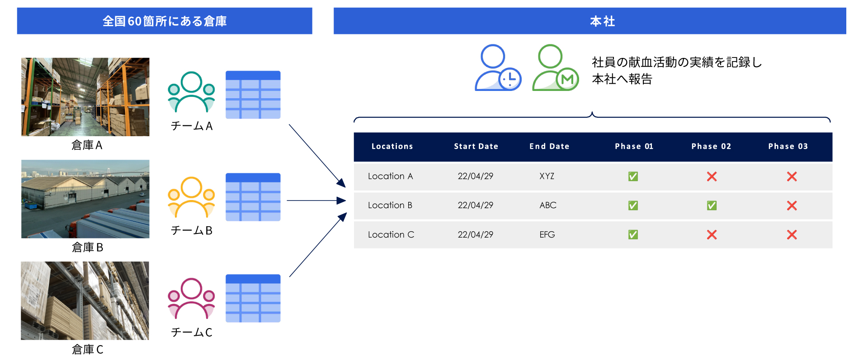Click the 22/04/29 date in Location B row
The image size is (868, 362).
click(476, 205)
